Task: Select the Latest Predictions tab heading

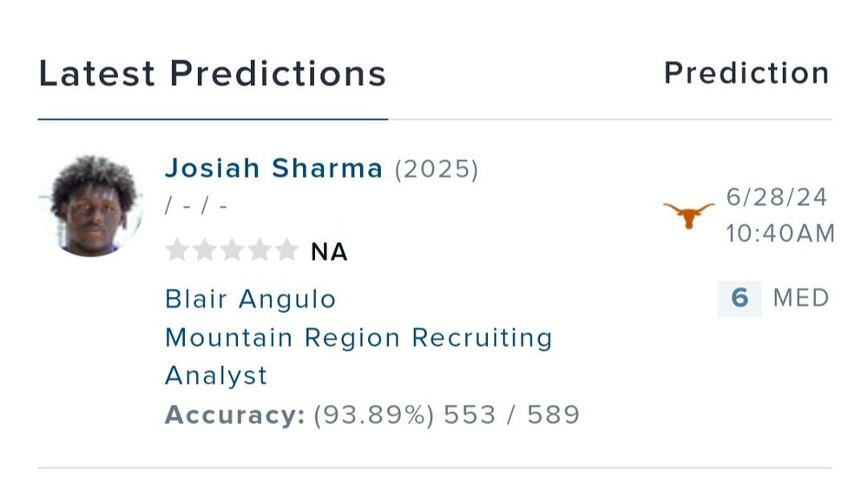Action: click(213, 74)
